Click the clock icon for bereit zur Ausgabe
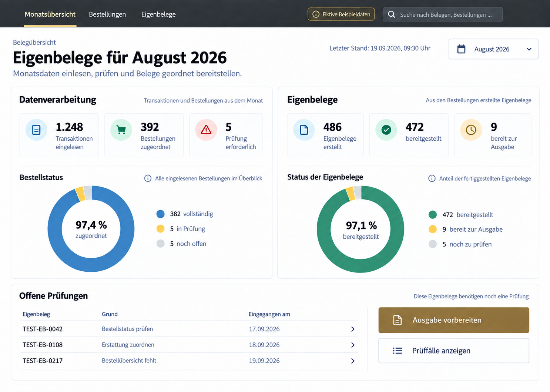 pos(471,130)
